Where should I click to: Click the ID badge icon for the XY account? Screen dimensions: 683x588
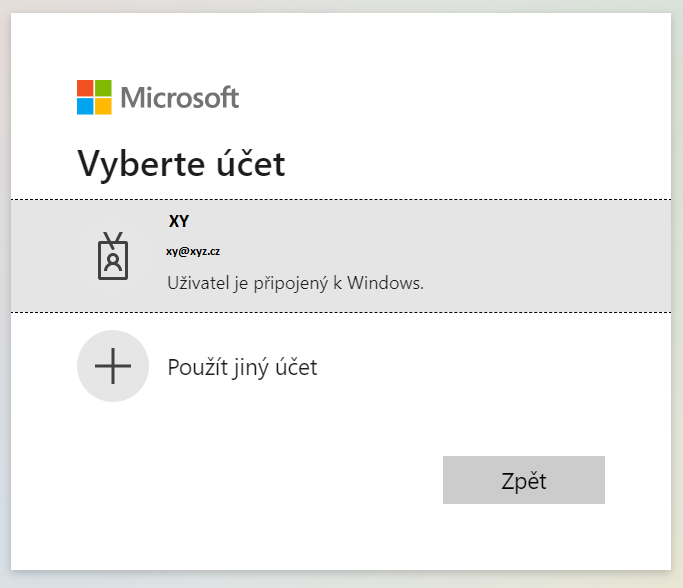(113, 256)
